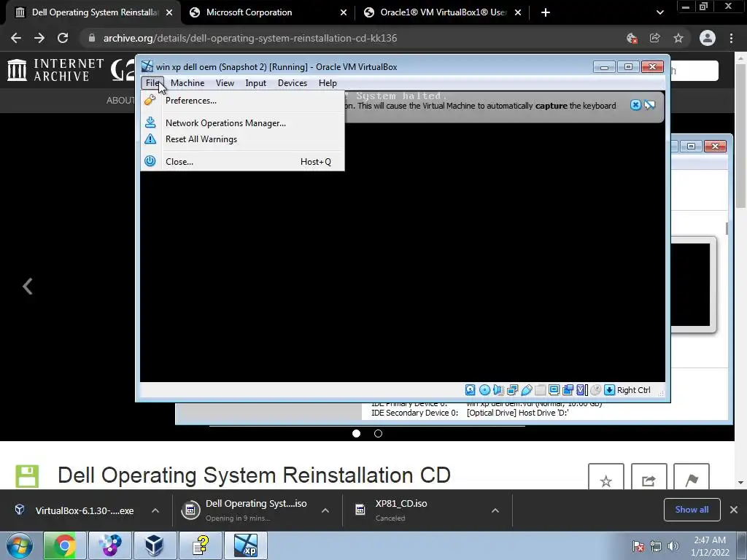
Task: Switch to the Microsoft Corporation tab
Action: pyautogui.click(x=268, y=12)
